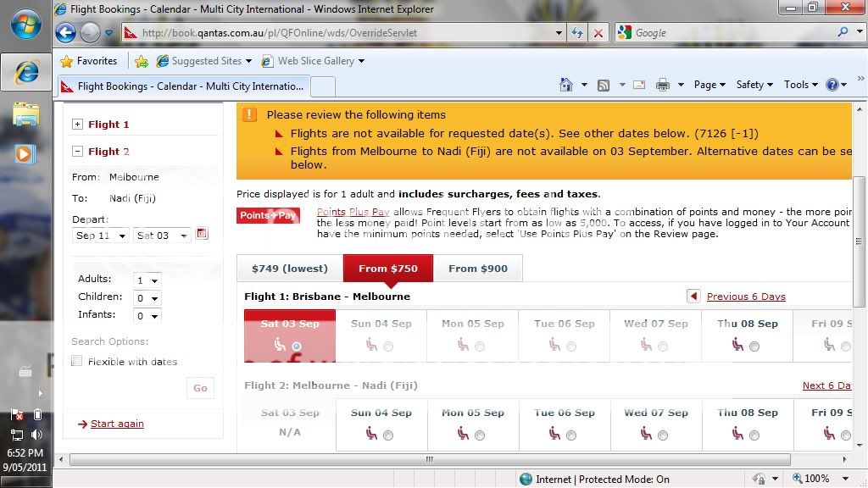
Task: Click the Windows Start orb
Action: pos(26,24)
